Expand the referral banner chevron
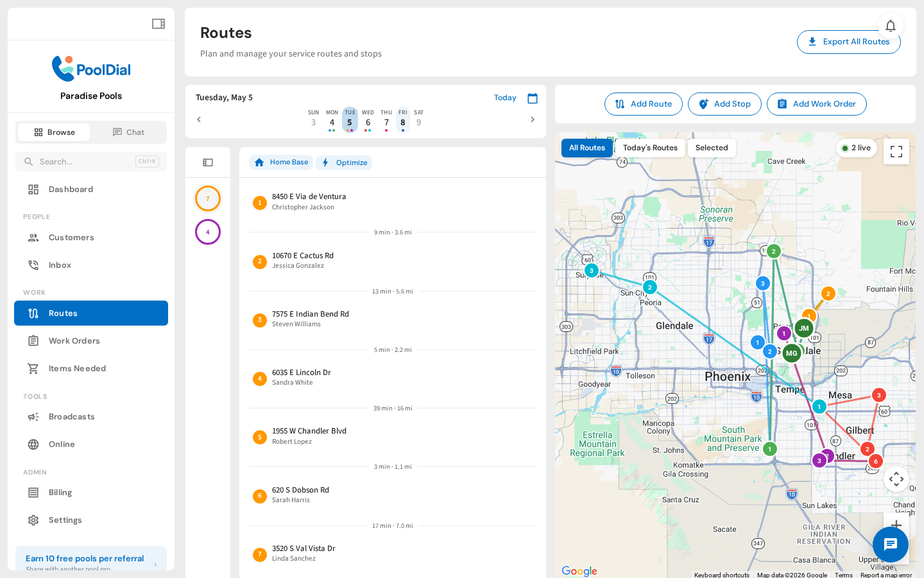Screen dimensions: 924x578 155,564
